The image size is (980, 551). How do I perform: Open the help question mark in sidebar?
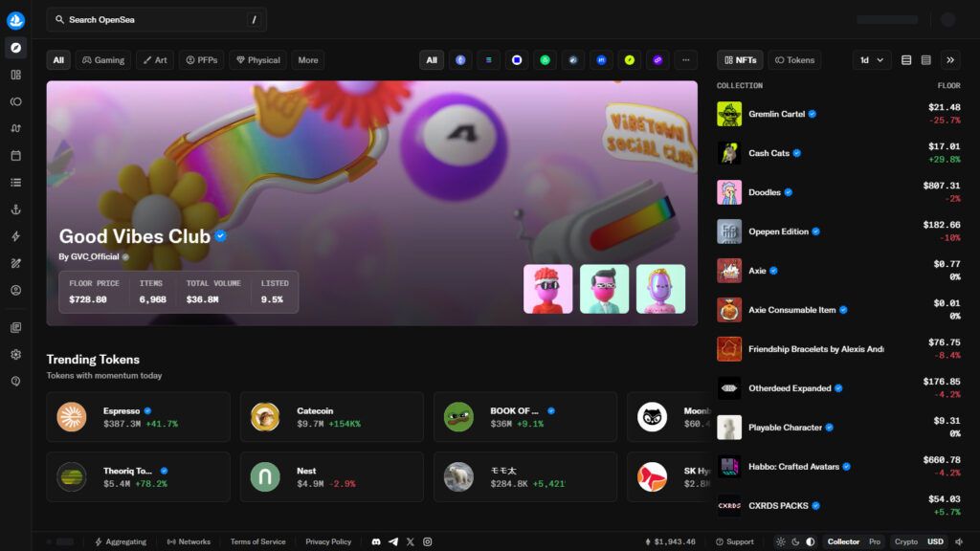point(15,381)
